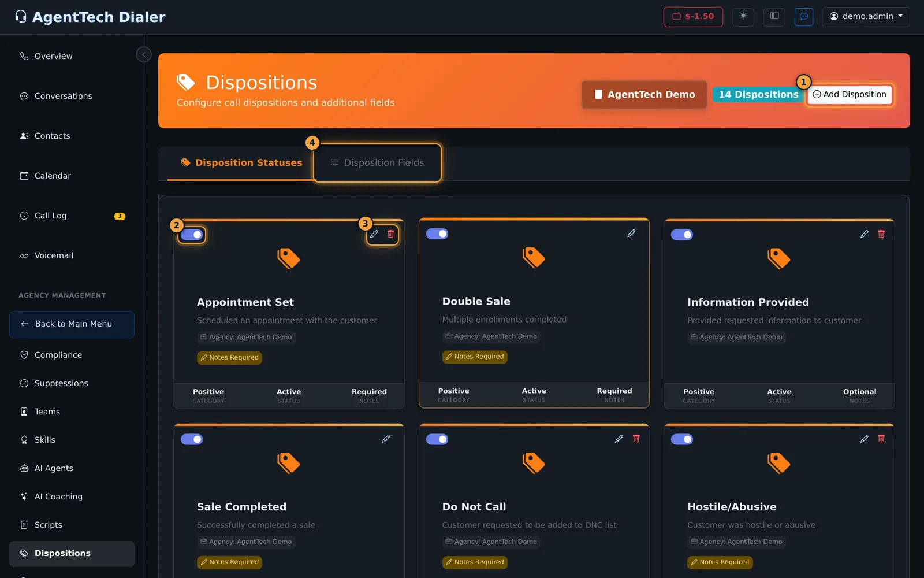Click the pencil icon on Double Sale

tap(631, 234)
